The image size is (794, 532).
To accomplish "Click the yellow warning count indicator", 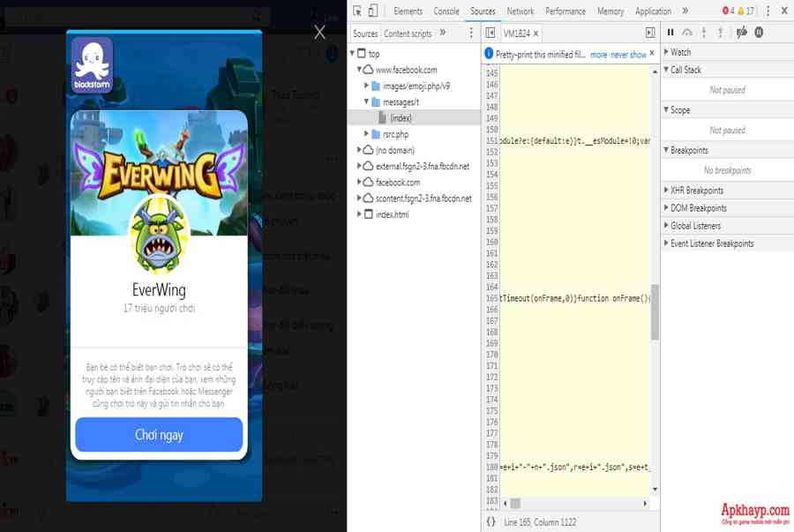I will [745, 11].
